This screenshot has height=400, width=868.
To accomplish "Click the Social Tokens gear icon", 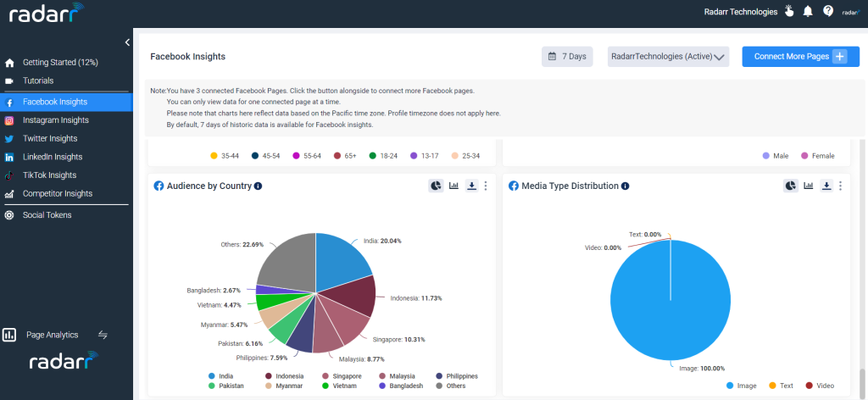I will tap(9, 215).
